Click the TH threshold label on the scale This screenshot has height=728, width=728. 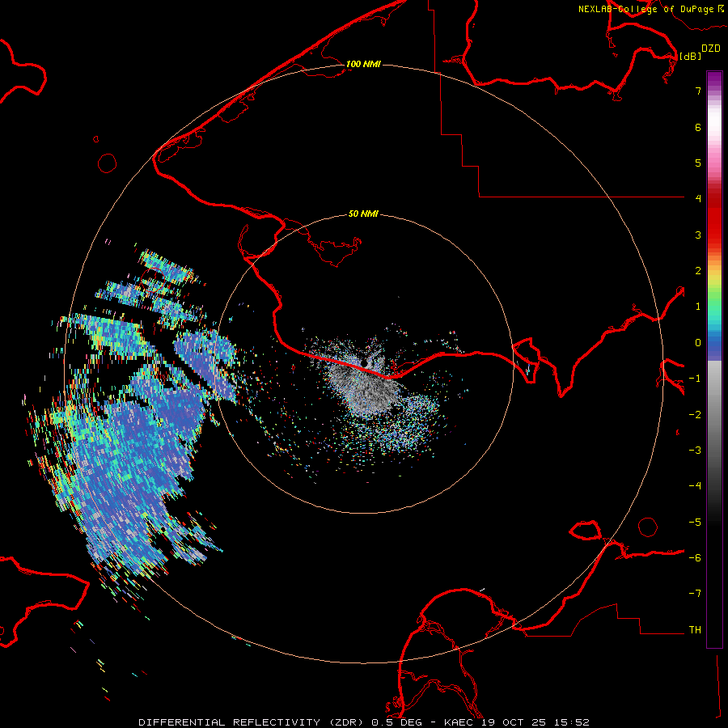(695, 630)
